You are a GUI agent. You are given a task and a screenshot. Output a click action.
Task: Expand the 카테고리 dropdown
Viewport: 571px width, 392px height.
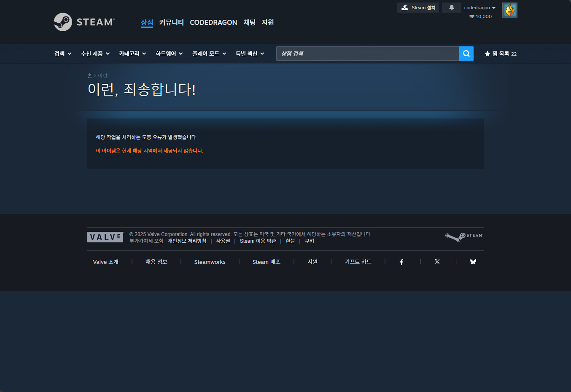click(132, 54)
